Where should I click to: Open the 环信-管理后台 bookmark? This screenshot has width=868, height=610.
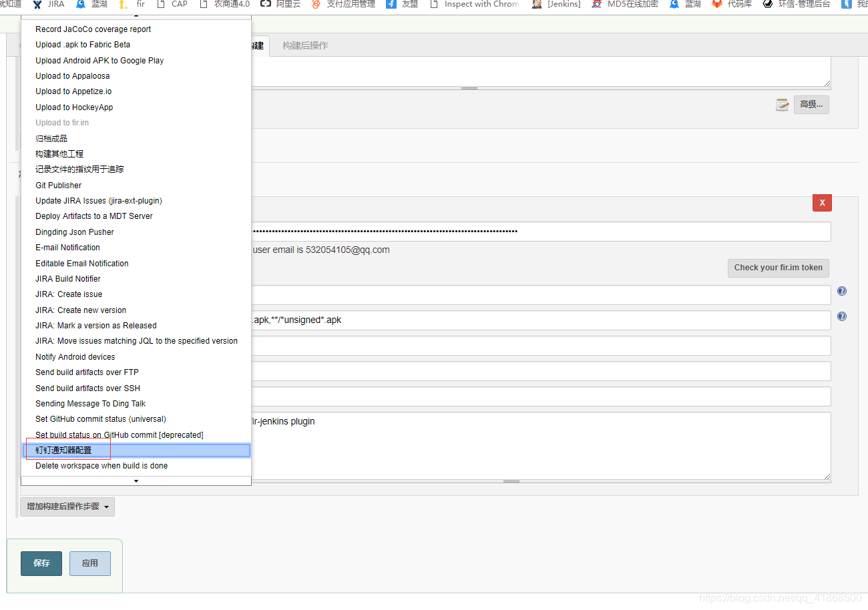pos(797,4)
